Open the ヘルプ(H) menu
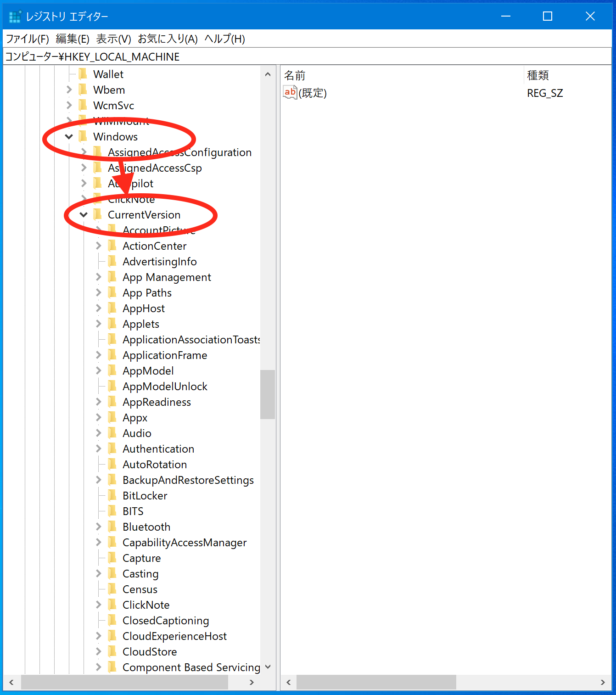Viewport: 616px width, 695px height. [224, 39]
